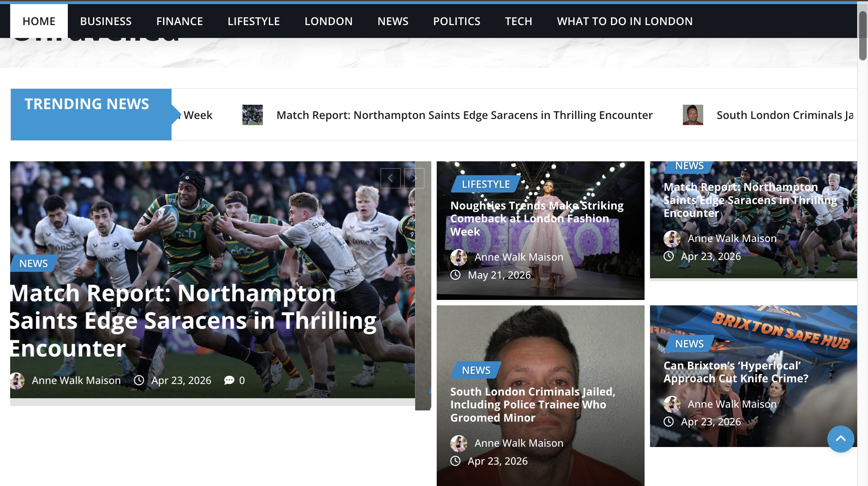Screen dimensions: 868x486
Task: Open Anne Walk Maison on criminals jailed card
Action: pos(519,443)
